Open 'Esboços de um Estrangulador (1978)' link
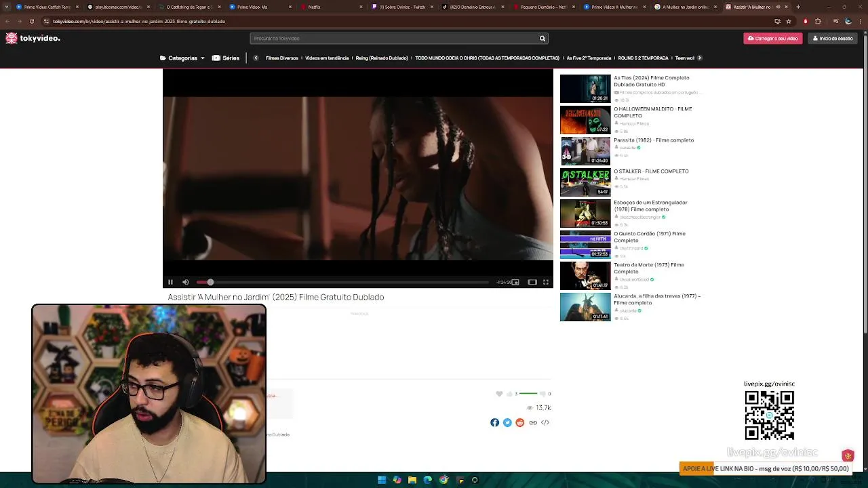This screenshot has width=868, height=488. pyautogui.click(x=650, y=206)
